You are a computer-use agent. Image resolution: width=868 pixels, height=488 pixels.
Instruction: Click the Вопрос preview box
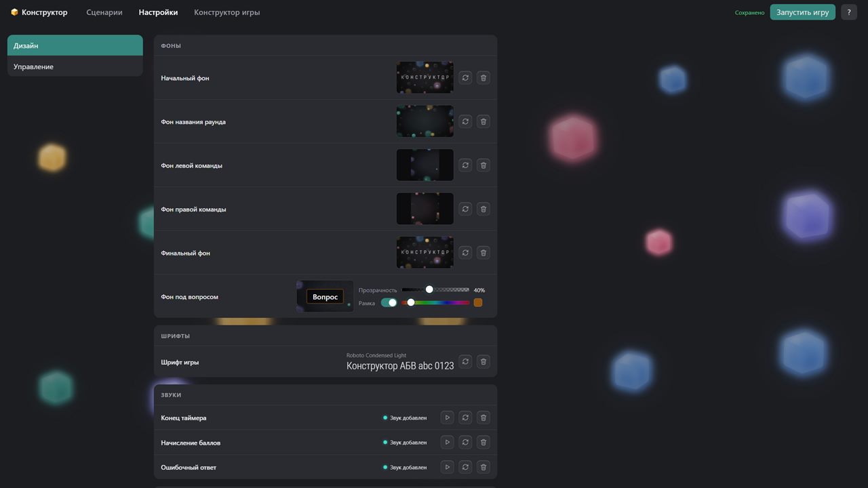(x=325, y=297)
